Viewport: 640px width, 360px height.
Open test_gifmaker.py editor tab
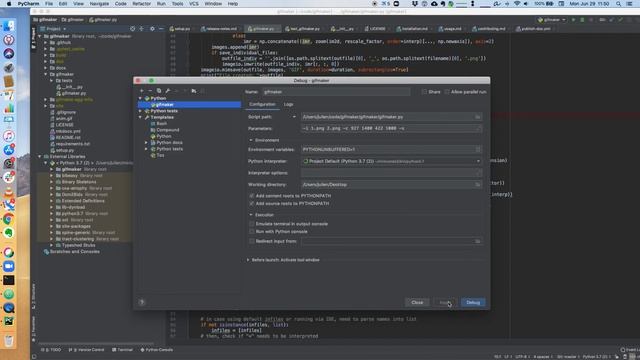[x=302, y=29]
